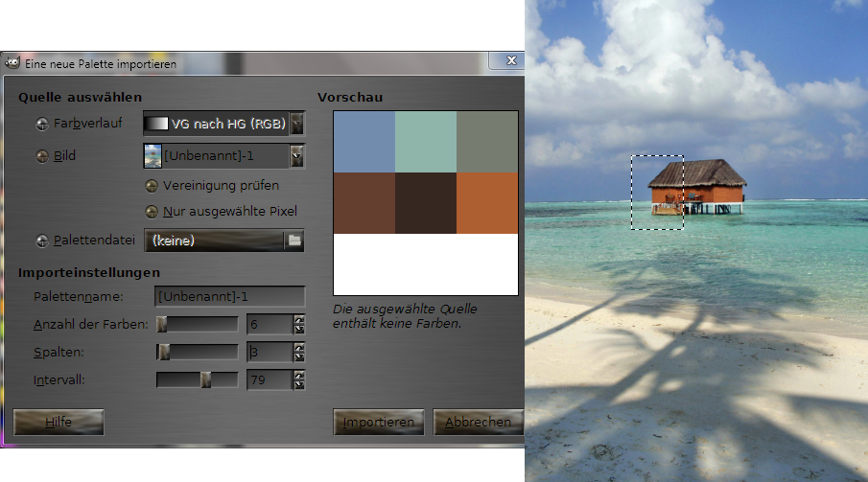Click the stepper arrows for Intervall

coord(299,379)
